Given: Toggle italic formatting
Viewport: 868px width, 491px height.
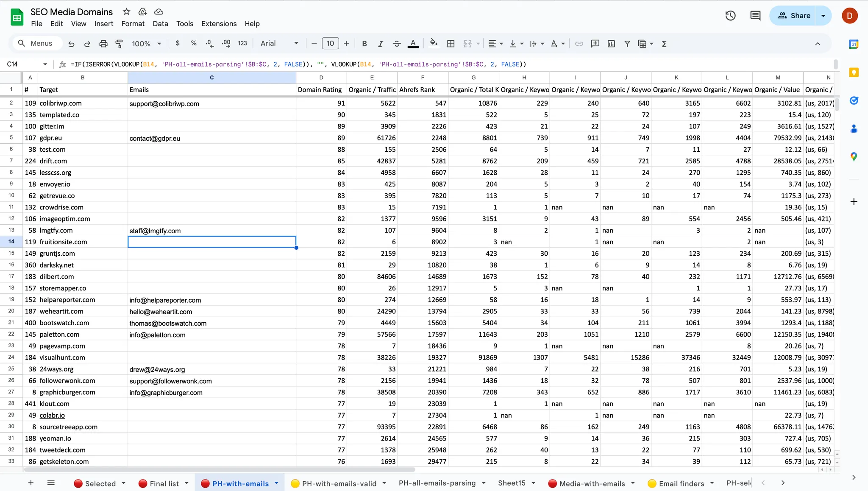Looking at the screenshot, I should (380, 43).
